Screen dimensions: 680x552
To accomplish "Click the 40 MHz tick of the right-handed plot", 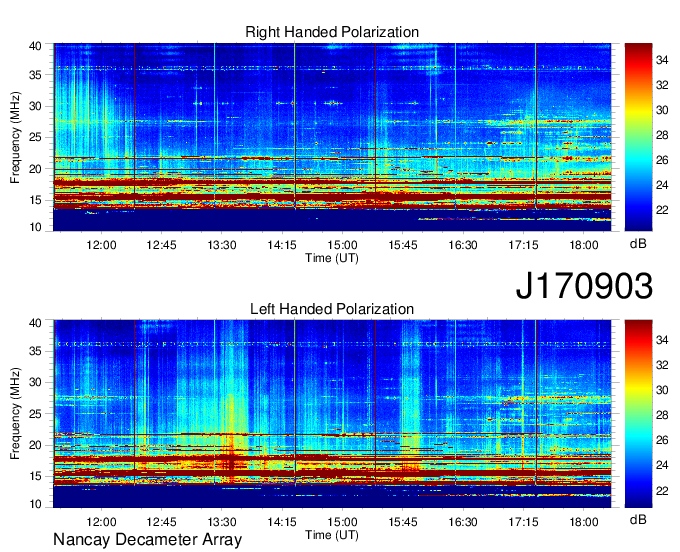I will click(35, 46).
